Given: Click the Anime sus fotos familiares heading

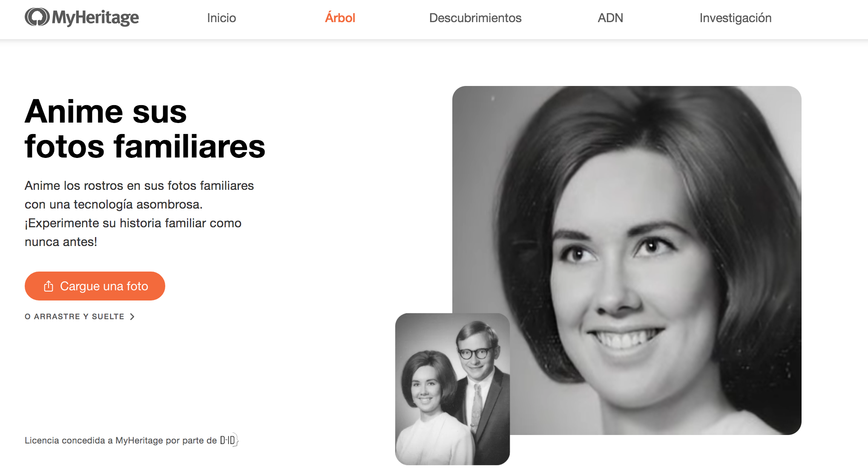Looking at the screenshot, I should [x=145, y=129].
